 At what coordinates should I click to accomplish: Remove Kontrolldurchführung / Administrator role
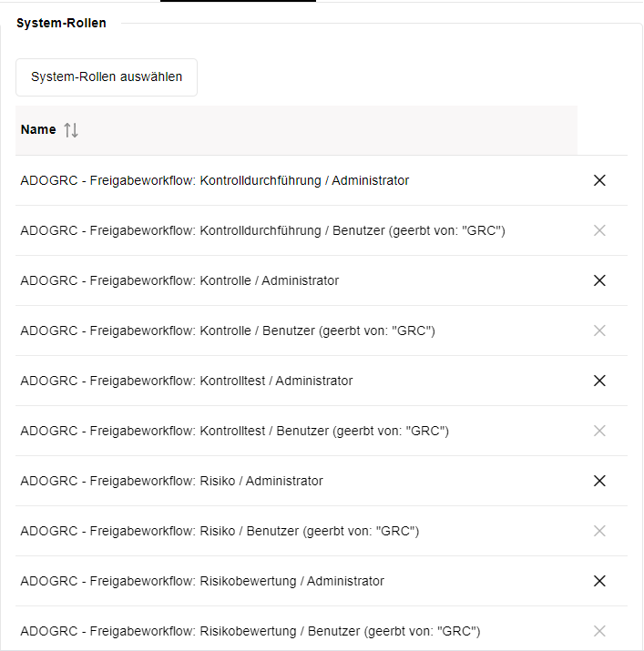(599, 180)
